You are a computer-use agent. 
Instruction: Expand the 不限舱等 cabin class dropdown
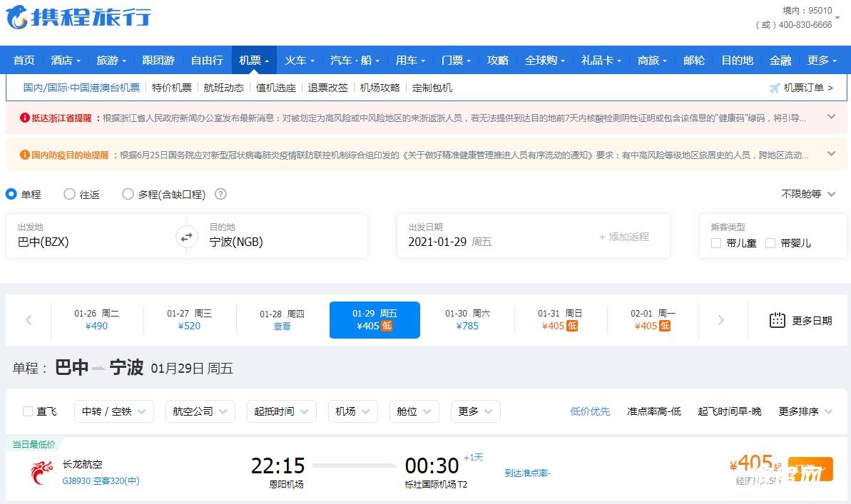coord(808,194)
